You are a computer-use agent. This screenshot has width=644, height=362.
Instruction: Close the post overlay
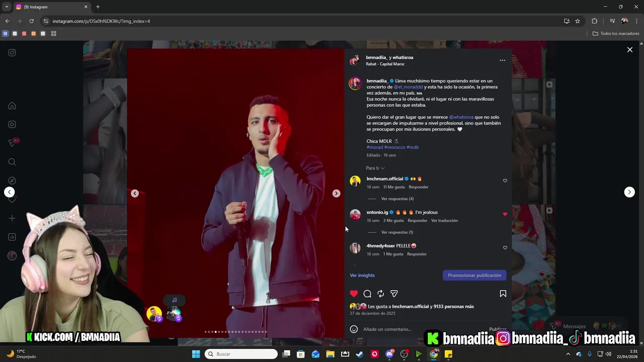629,50
